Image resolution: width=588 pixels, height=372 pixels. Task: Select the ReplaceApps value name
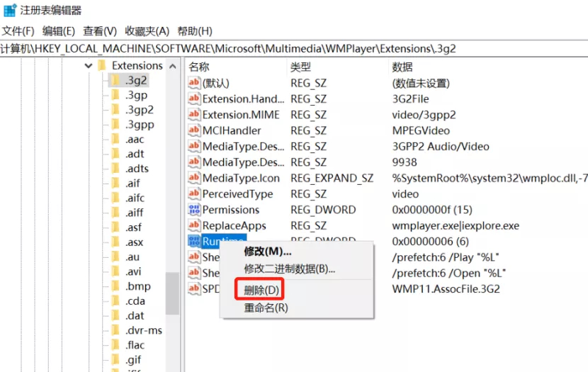coord(234,226)
